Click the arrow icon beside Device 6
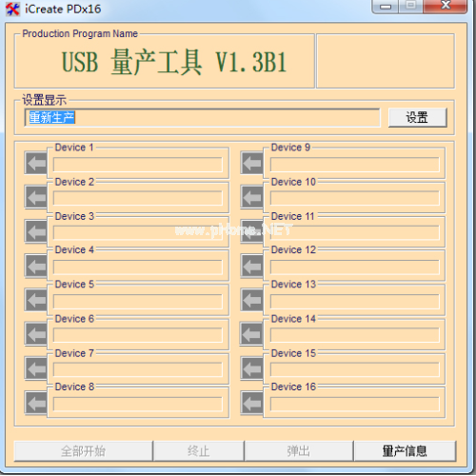476x476 pixels. tap(36, 333)
